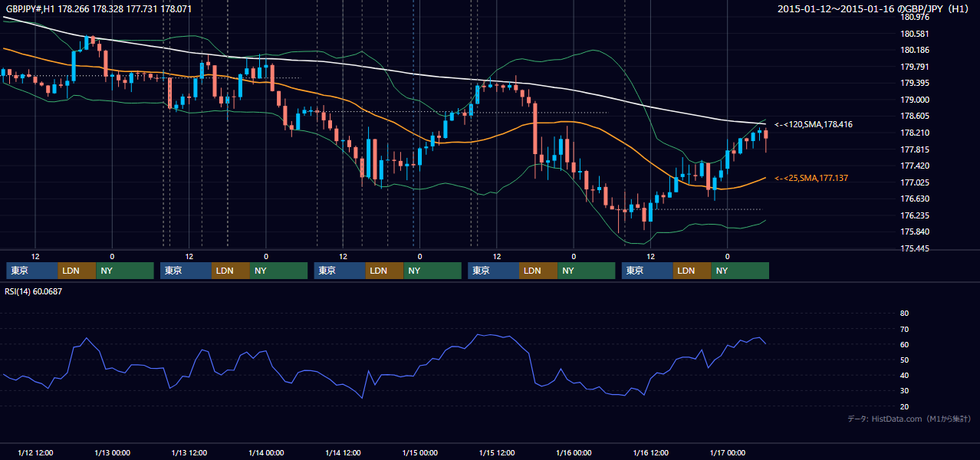
Task: Click the 1/16 00:00 time label
Action: coord(574,452)
